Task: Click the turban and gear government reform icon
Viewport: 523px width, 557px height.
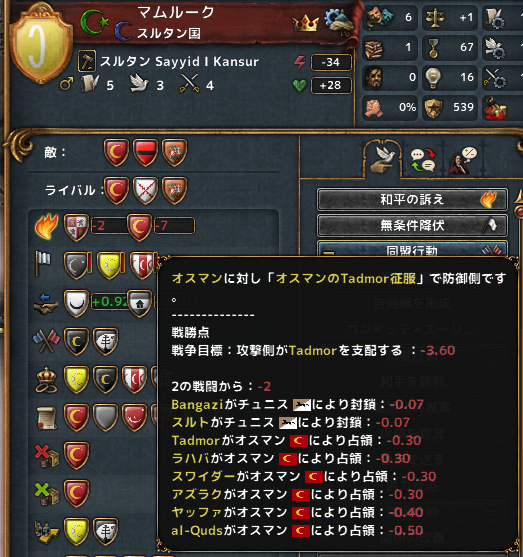Action: coord(339,22)
